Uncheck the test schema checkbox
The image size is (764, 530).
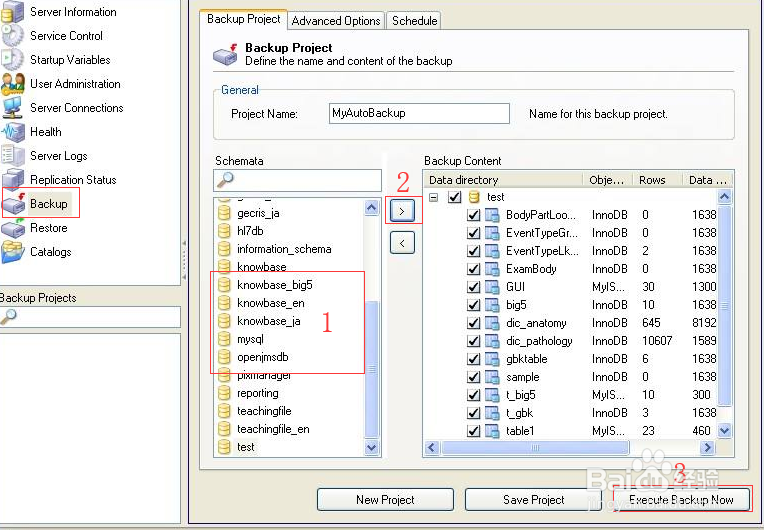(455, 197)
